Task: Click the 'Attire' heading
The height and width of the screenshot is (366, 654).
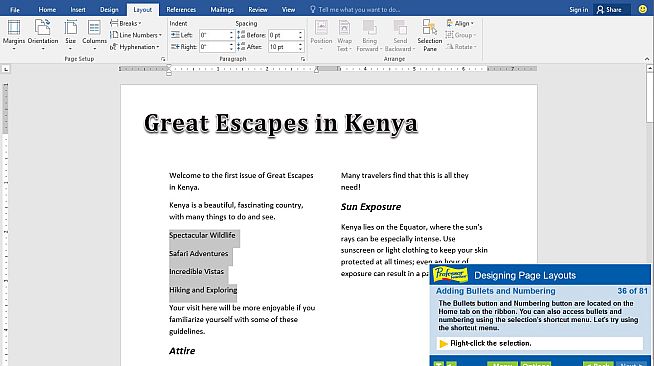Action: click(x=182, y=351)
